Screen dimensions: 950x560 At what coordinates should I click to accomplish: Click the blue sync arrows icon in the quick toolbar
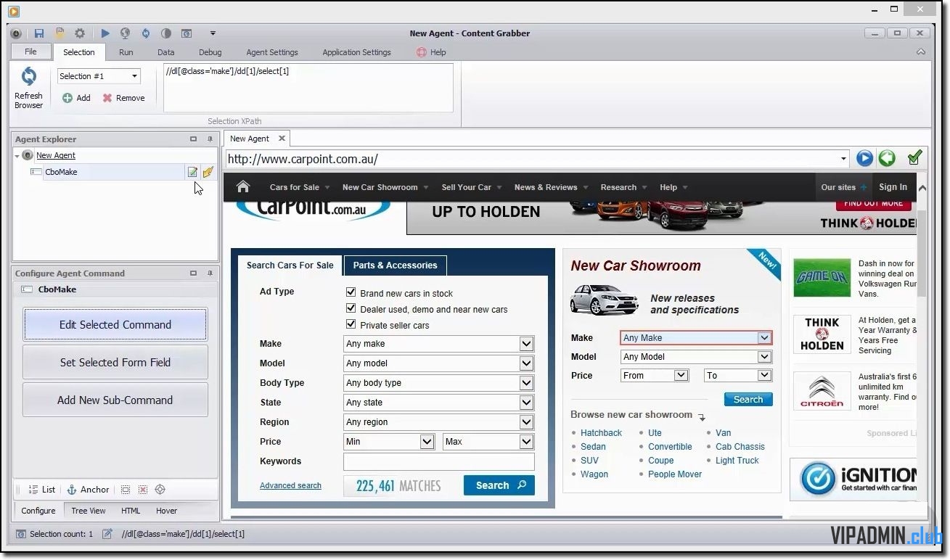tap(146, 33)
